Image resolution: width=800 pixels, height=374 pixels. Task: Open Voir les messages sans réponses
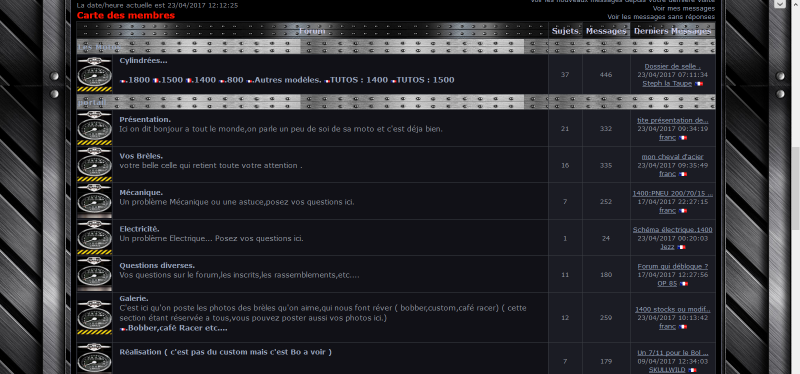[661, 17]
